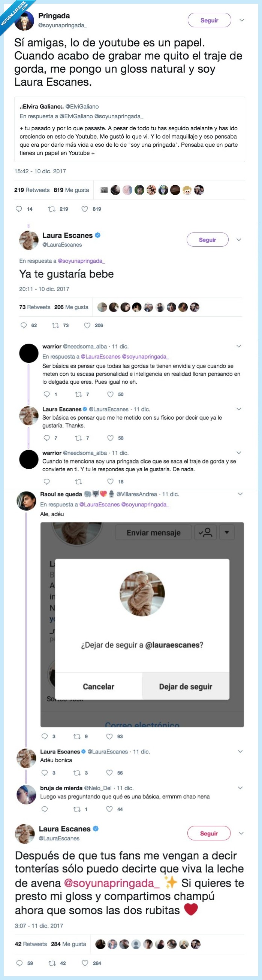The width and height of the screenshot is (262, 980).
Task: Open chevron menu beside Pringada's Seguir button
Action: (x=242, y=20)
